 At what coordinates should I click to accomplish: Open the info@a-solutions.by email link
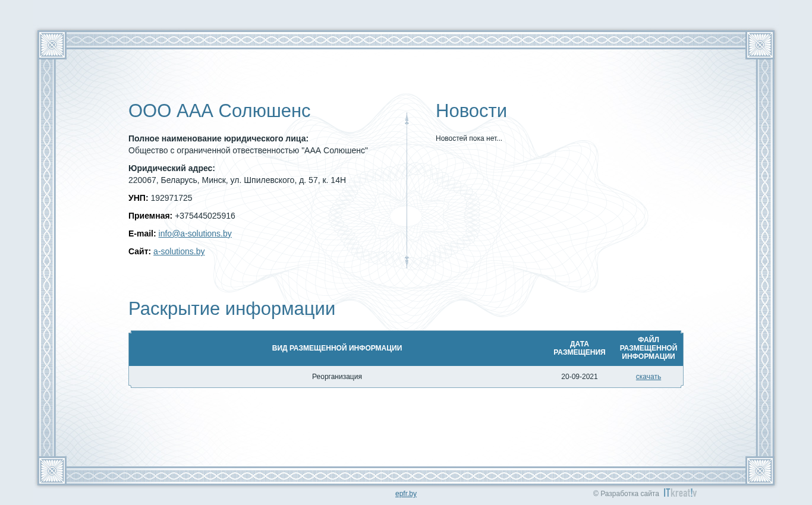[x=195, y=233]
